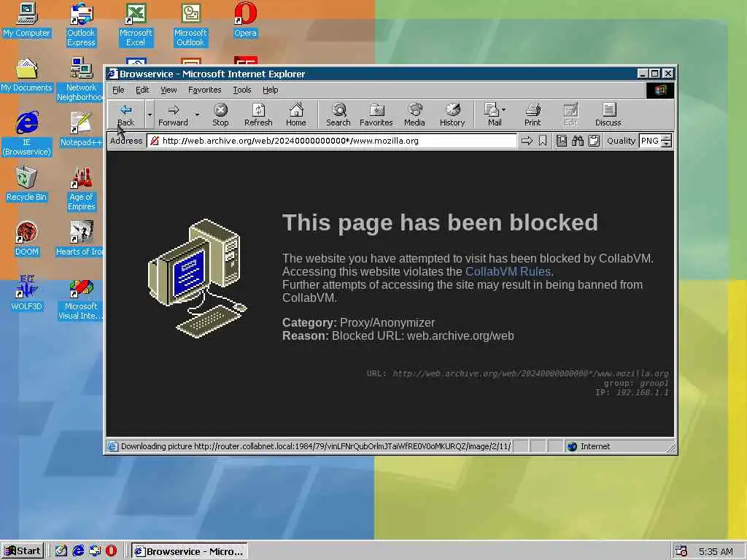Launch Outlook Express from Quick Launch
The width and height of the screenshot is (747, 560).
pyautogui.click(x=95, y=551)
